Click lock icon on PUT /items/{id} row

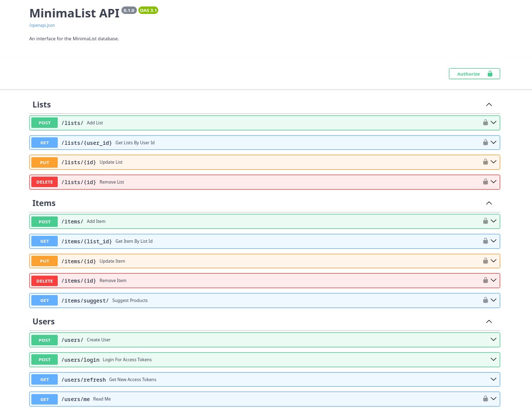pos(485,261)
